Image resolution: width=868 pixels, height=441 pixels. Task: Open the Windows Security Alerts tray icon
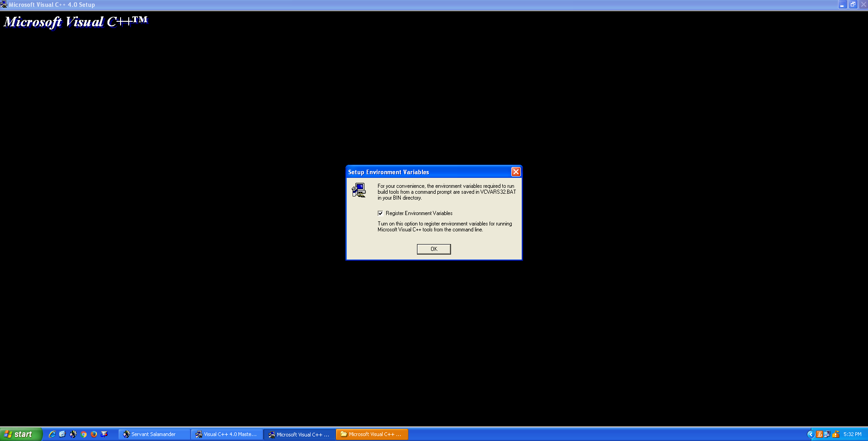[836, 434]
